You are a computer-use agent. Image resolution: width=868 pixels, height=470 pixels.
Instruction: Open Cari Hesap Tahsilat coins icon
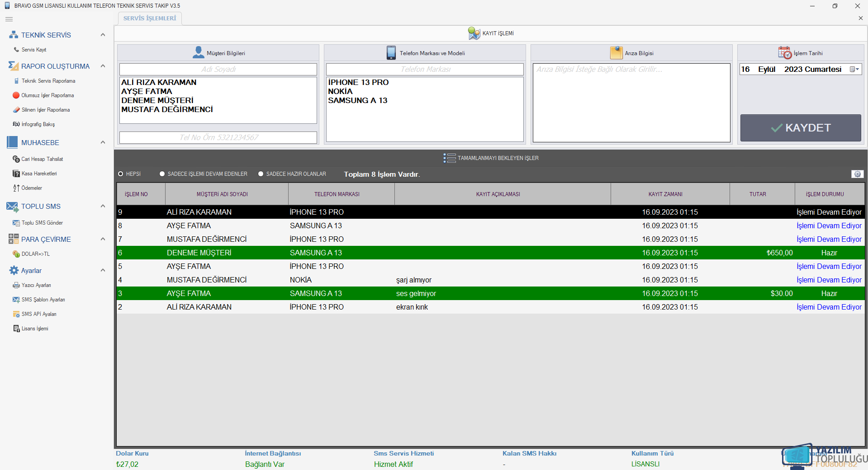pos(16,159)
